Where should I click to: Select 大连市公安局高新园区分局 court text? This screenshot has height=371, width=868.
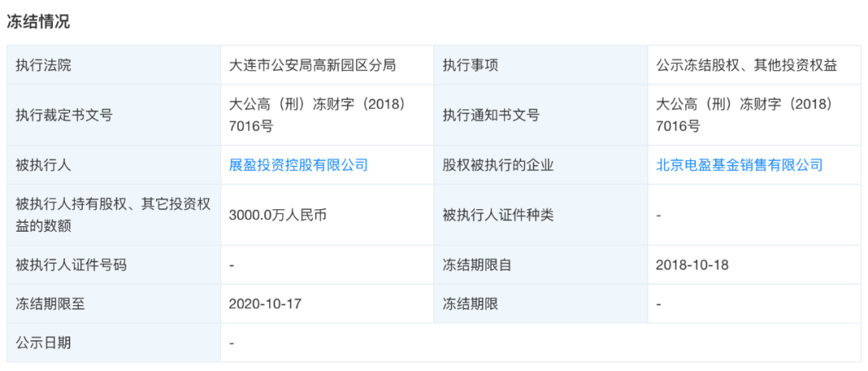pyautogui.click(x=313, y=65)
